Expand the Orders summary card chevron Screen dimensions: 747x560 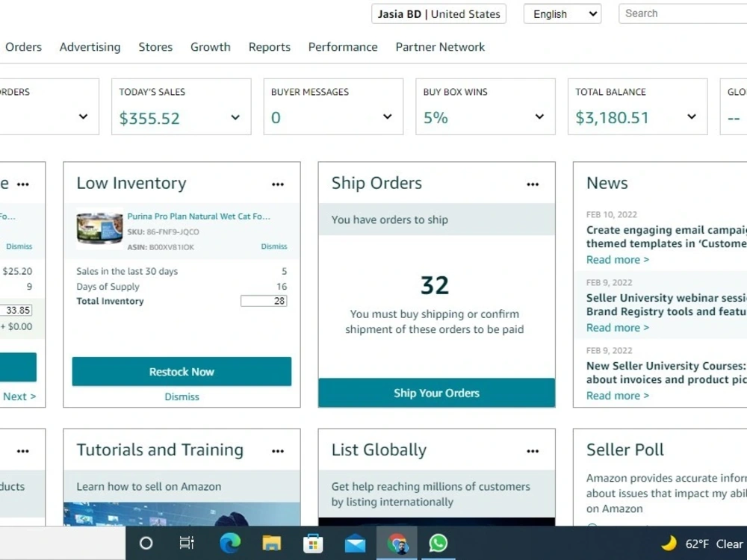(x=84, y=116)
